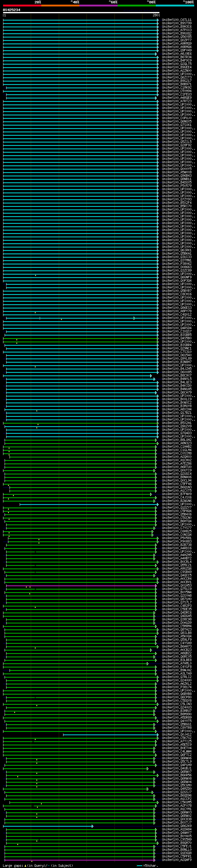Viewport: 197px width, 868px height.
Task: Select label UniRef100_Q862K9
Action: [x=177, y=826]
